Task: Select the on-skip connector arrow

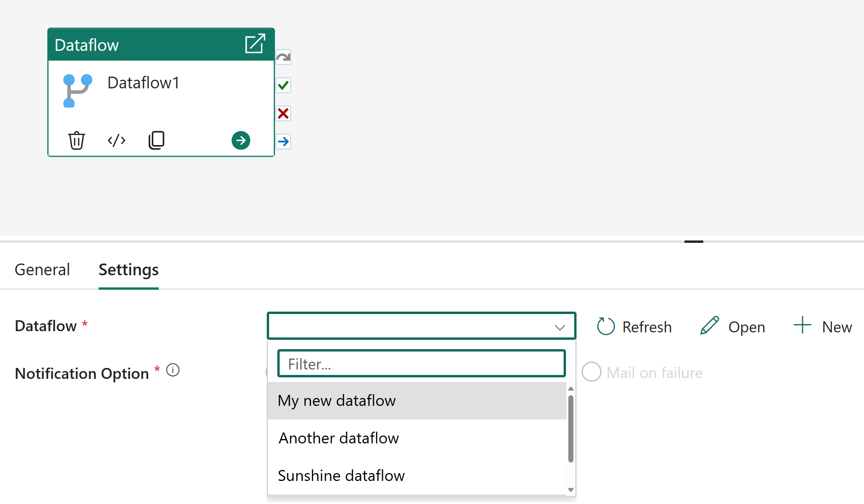Action: pyautogui.click(x=283, y=57)
